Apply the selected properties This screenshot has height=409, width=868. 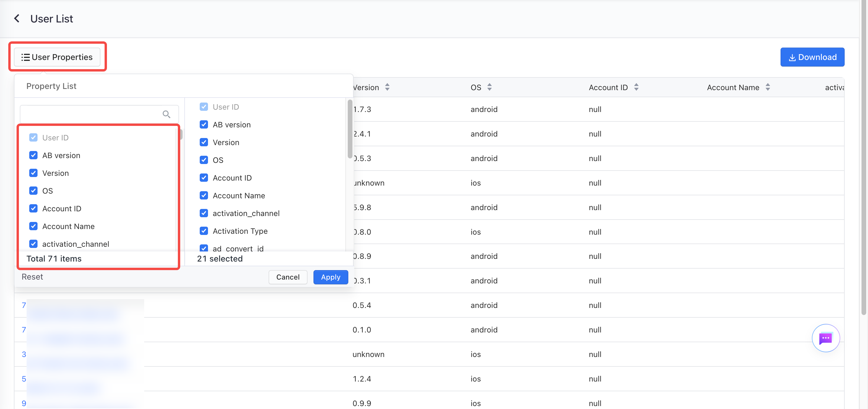point(331,277)
